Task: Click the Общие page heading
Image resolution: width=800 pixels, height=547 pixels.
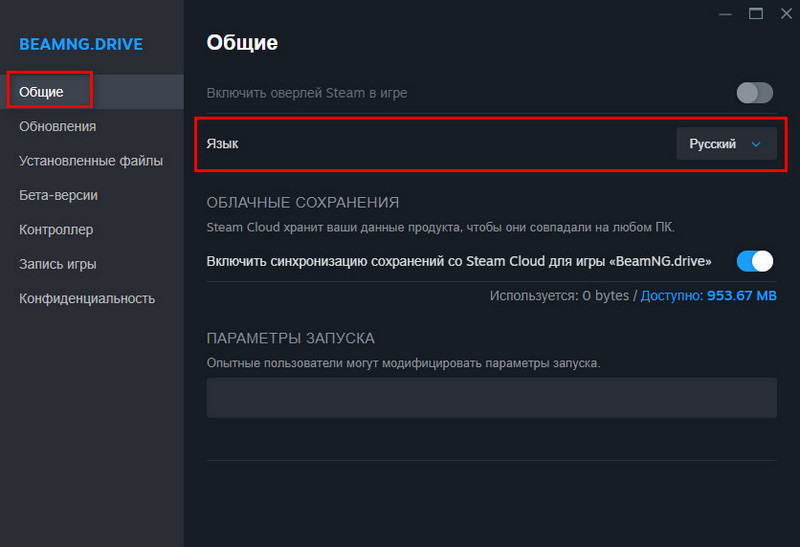Action: [x=242, y=42]
